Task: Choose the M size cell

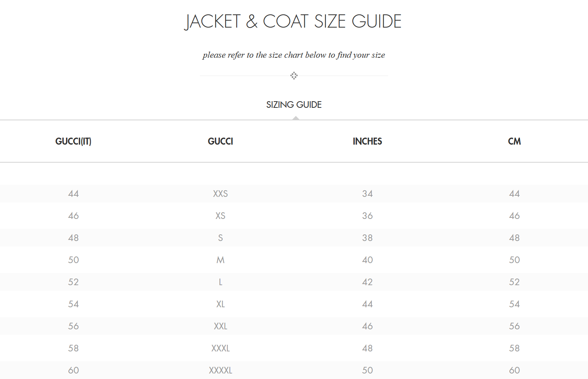Action: point(220,260)
